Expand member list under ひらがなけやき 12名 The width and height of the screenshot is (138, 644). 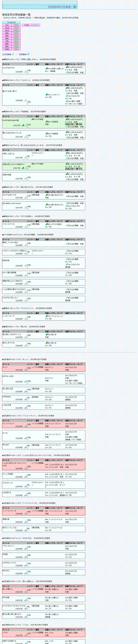click(x=28, y=73)
